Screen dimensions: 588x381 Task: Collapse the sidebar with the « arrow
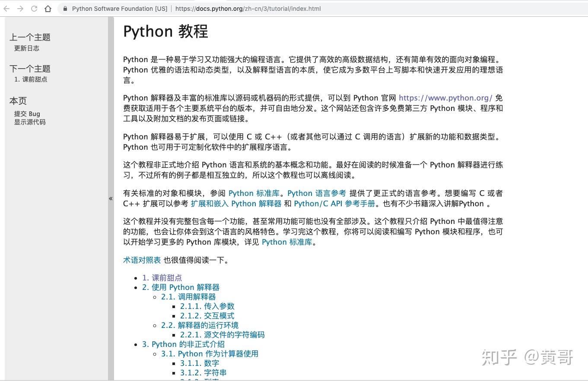[x=111, y=198]
